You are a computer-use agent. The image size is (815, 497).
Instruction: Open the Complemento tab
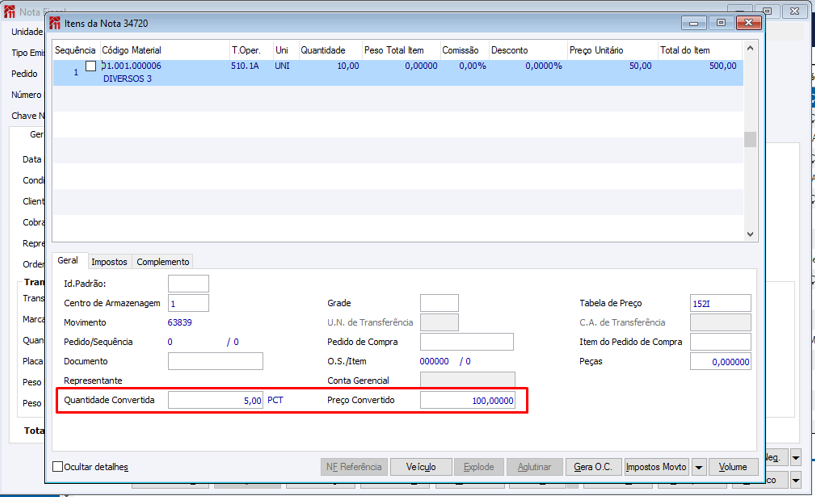[163, 261]
